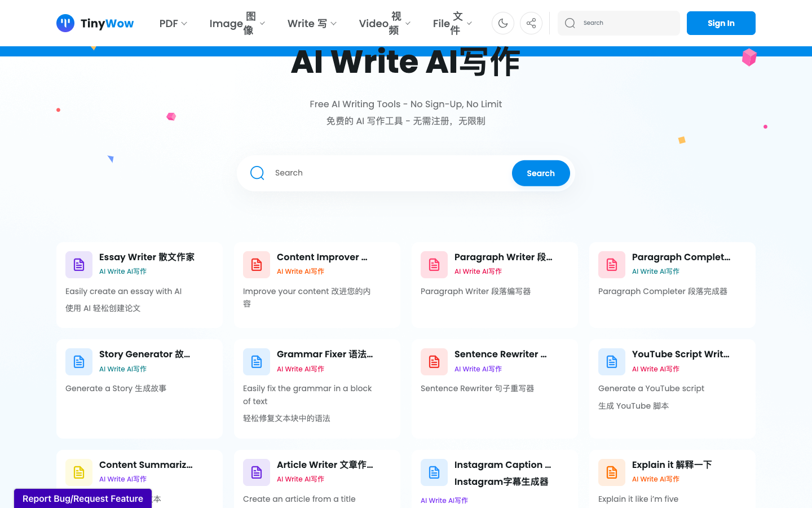Click the Sentence Rewriter icon
812x508 pixels.
tap(434, 361)
